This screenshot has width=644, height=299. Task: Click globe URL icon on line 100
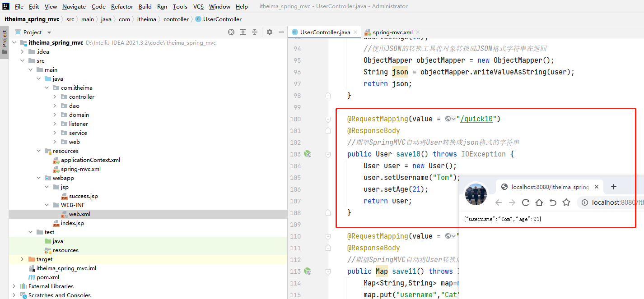(x=448, y=119)
